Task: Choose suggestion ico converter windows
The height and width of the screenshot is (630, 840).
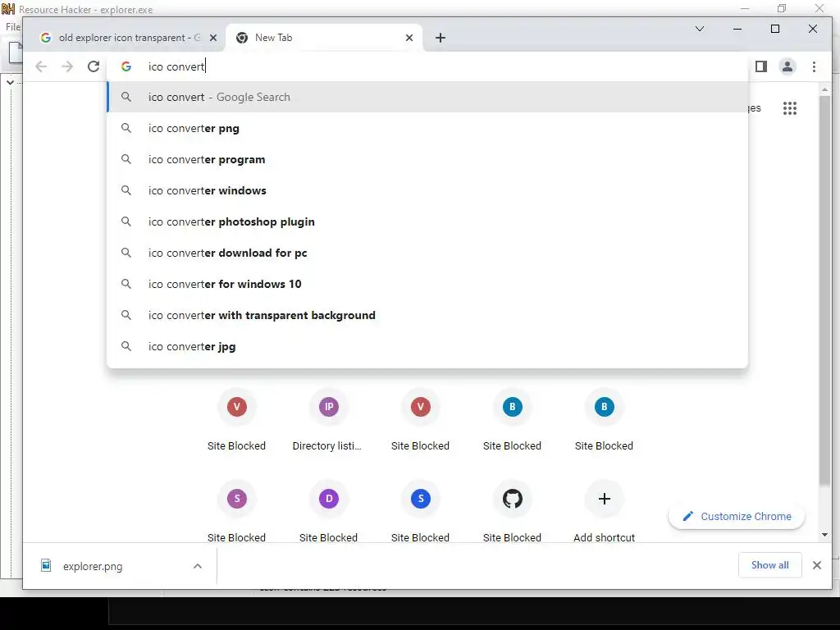Action: coord(427,190)
